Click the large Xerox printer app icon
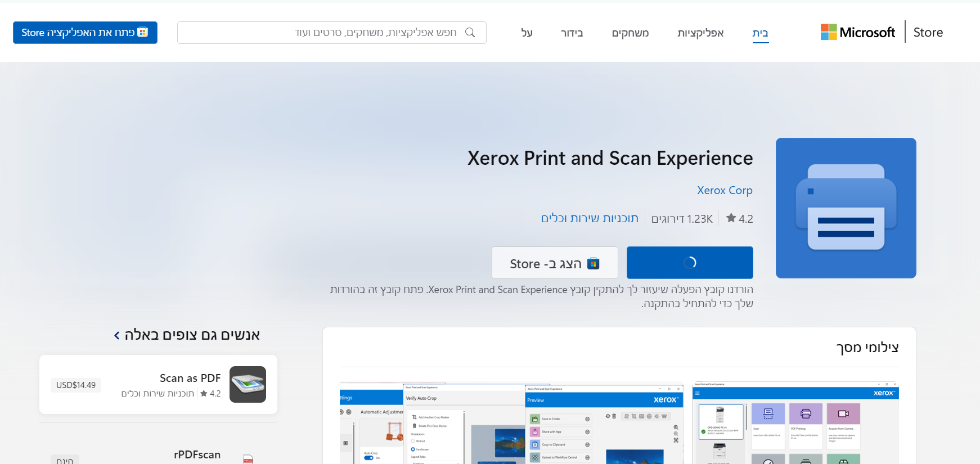980x464 pixels. point(846,208)
